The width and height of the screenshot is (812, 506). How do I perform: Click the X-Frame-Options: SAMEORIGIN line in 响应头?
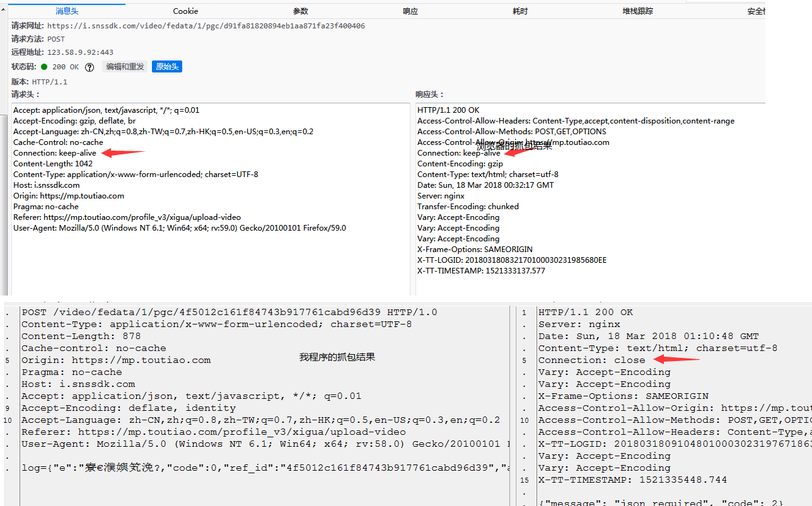(475, 250)
